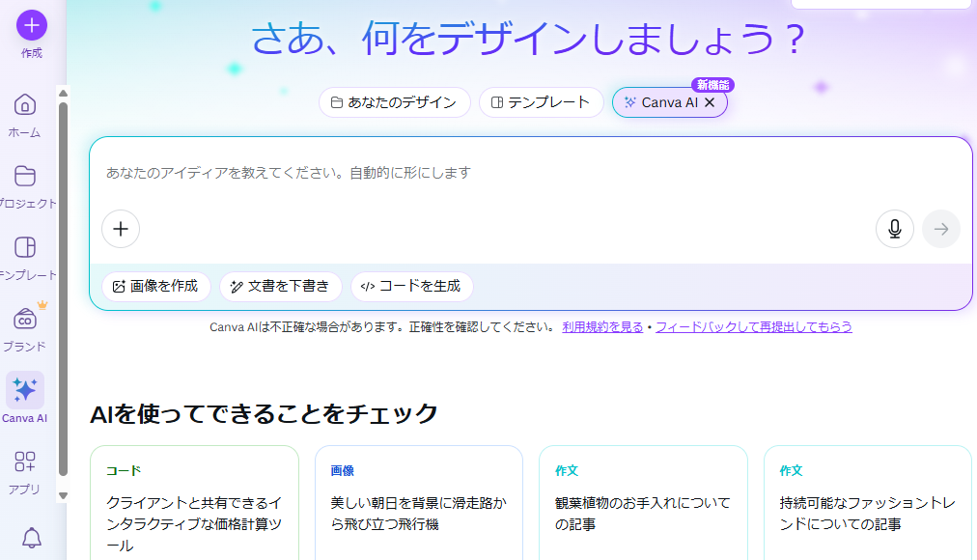Select テンプレート tab chip
Image resolution: width=977 pixels, height=560 pixels.
[542, 102]
